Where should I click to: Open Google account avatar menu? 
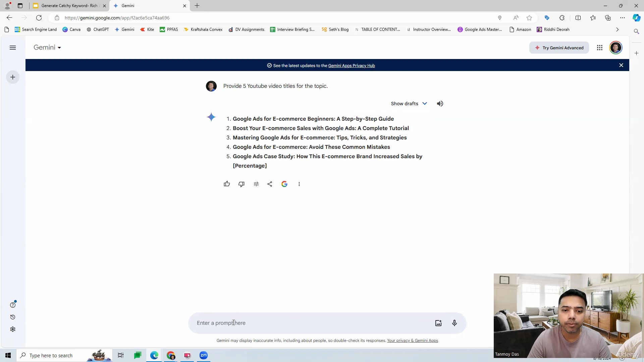[x=616, y=48]
